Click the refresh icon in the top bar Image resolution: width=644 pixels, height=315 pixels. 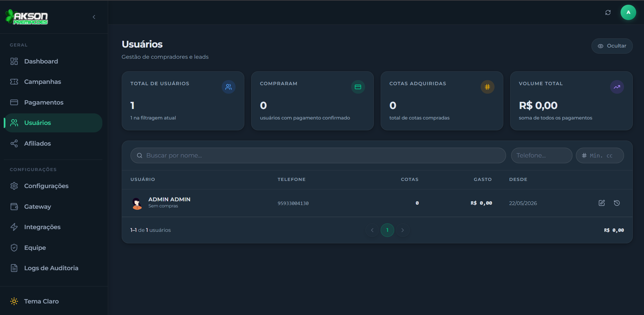[x=608, y=13]
